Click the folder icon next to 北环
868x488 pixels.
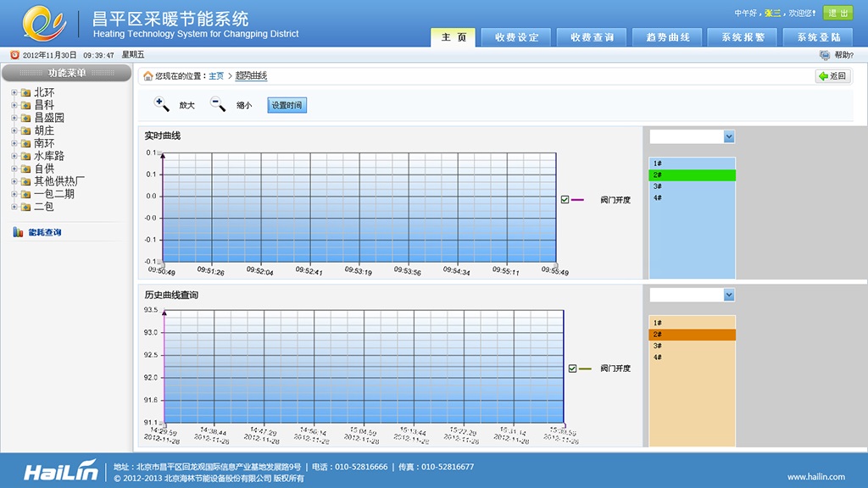[25, 93]
